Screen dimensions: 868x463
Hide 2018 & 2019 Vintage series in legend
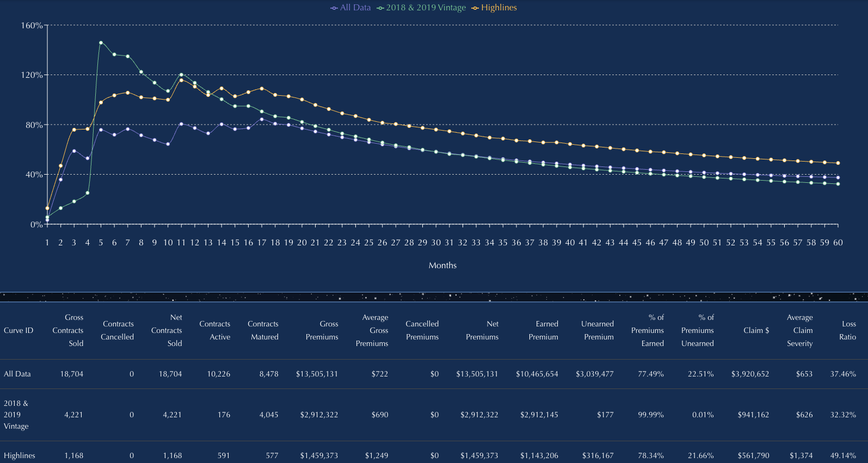[426, 8]
